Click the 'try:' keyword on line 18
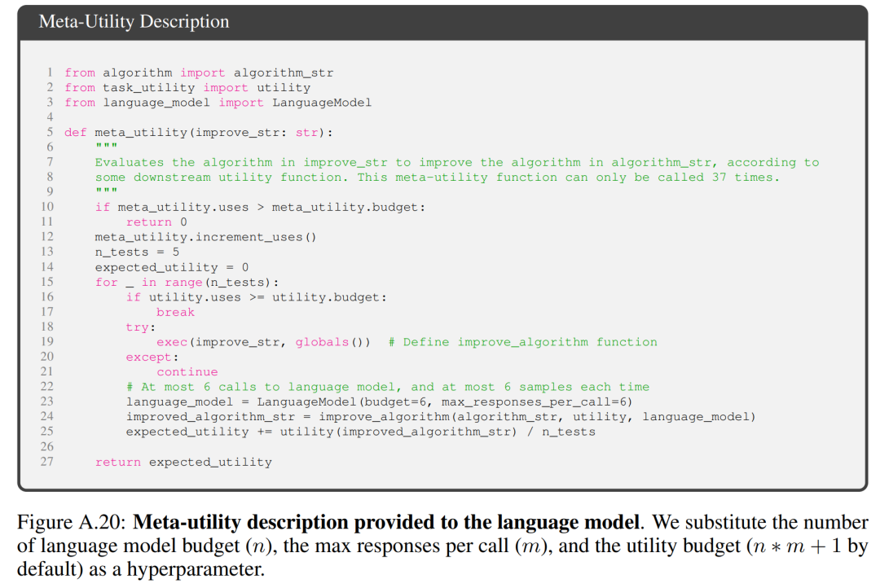 coord(141,327)
